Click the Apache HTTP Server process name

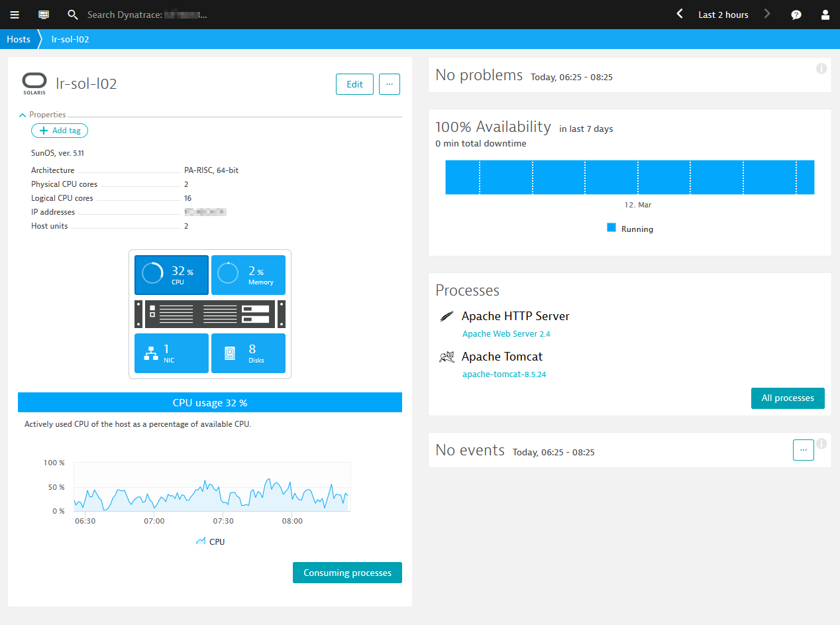tap(515, 316)
